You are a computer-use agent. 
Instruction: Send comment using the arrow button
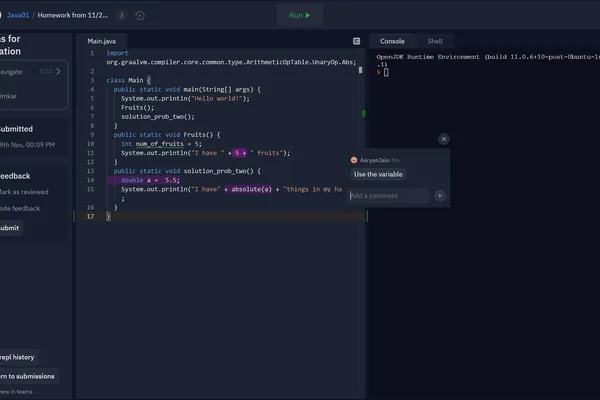(440, 196)
